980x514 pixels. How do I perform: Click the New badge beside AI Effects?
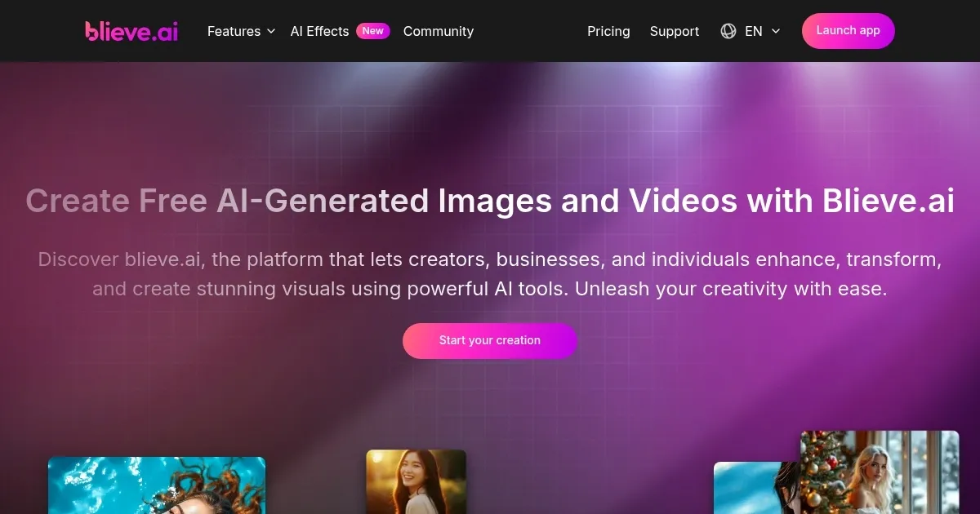(372, 31)
